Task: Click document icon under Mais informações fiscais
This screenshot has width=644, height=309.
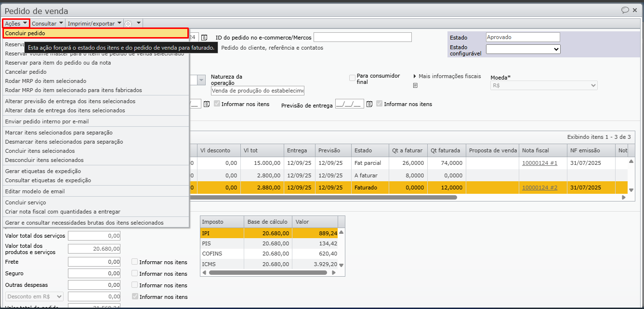Action: tap(415, 85)
